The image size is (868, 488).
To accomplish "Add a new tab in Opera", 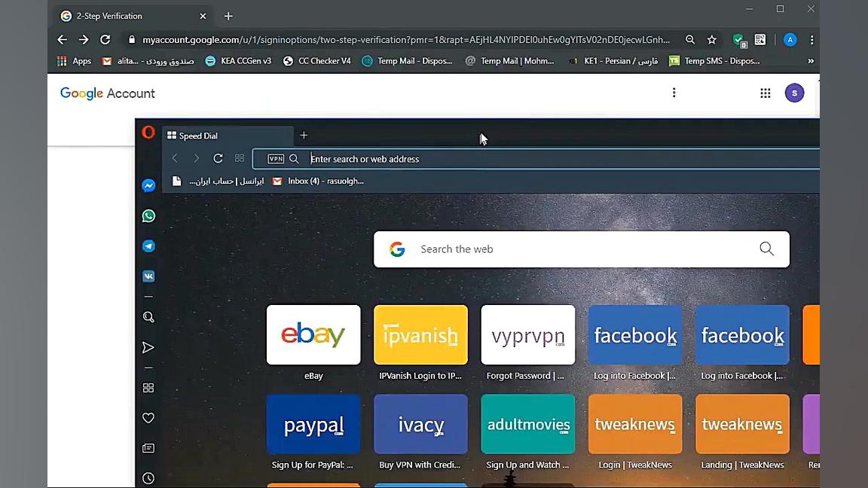I will [304, 135].
